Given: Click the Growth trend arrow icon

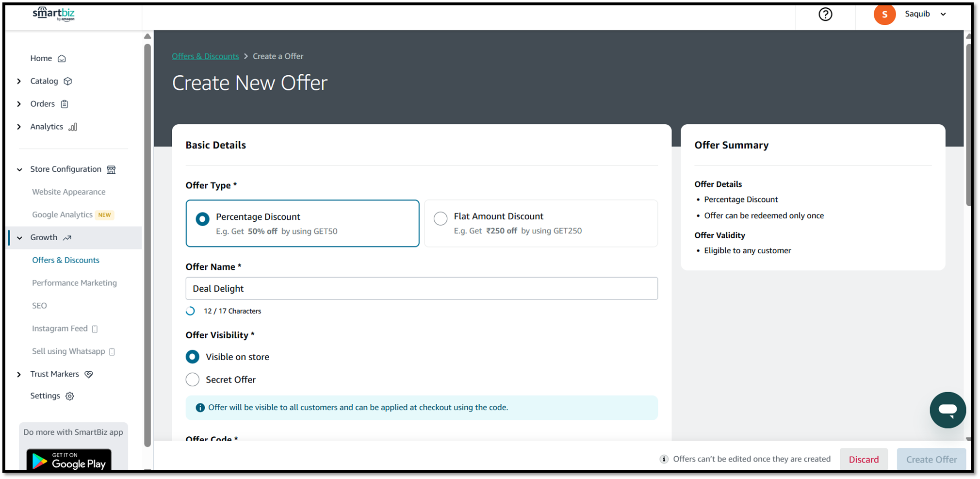Looking at the screenshot, I should point(67,238).
